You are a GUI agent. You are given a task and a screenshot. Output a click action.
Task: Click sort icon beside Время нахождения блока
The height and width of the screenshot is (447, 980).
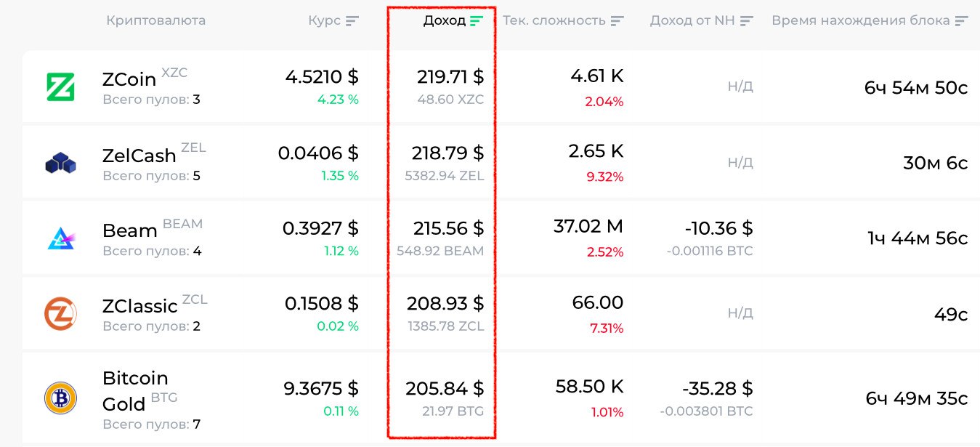[962, 21]
